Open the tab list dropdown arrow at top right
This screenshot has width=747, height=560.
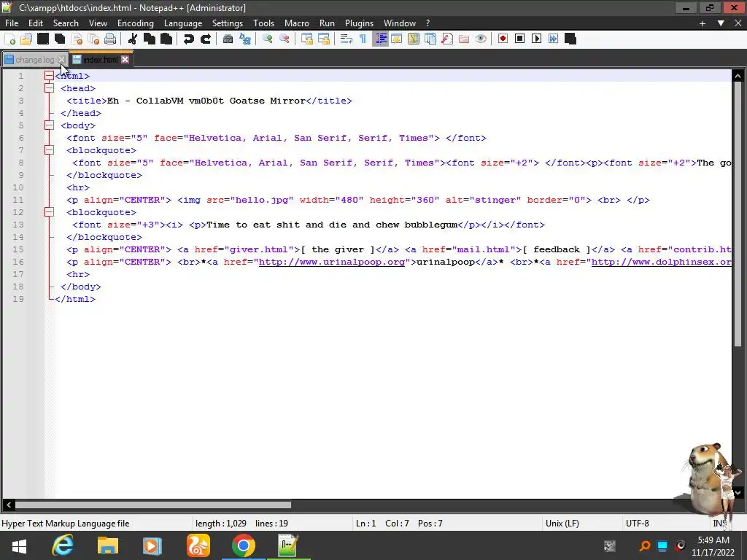point(721,23)
